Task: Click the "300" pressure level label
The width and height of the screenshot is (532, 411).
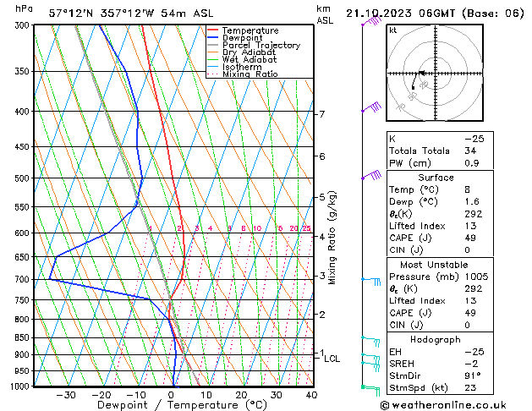Action: [x=24, y=25]
